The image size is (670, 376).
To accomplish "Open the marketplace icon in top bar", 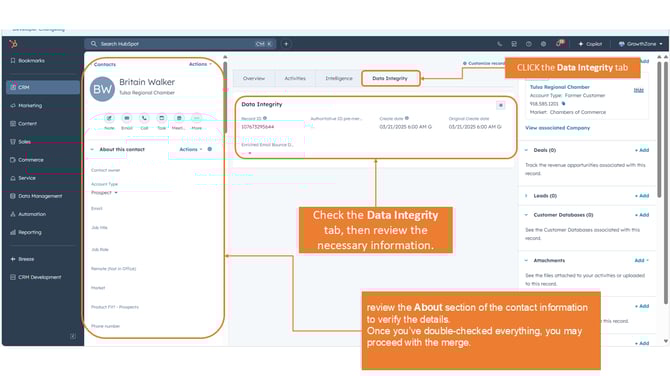I will 514,44.
